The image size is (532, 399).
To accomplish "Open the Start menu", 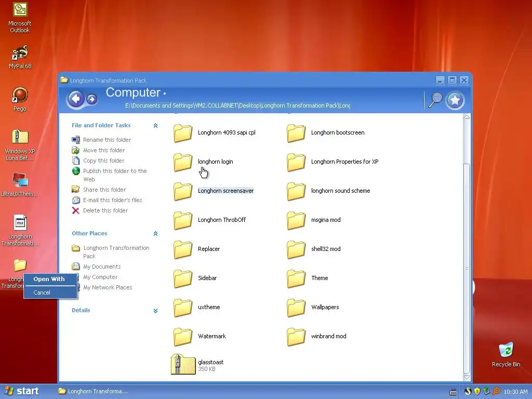I will 21,391.
